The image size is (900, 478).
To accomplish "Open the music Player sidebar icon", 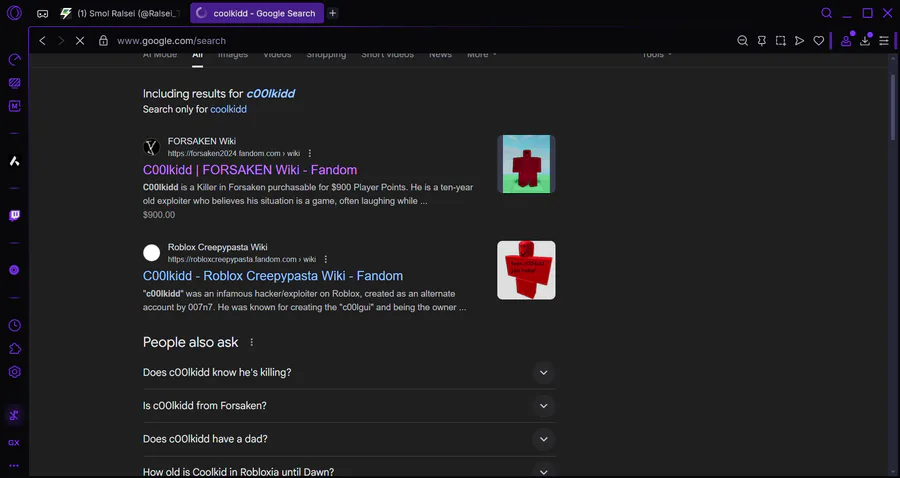I will (x=14, y=270).
